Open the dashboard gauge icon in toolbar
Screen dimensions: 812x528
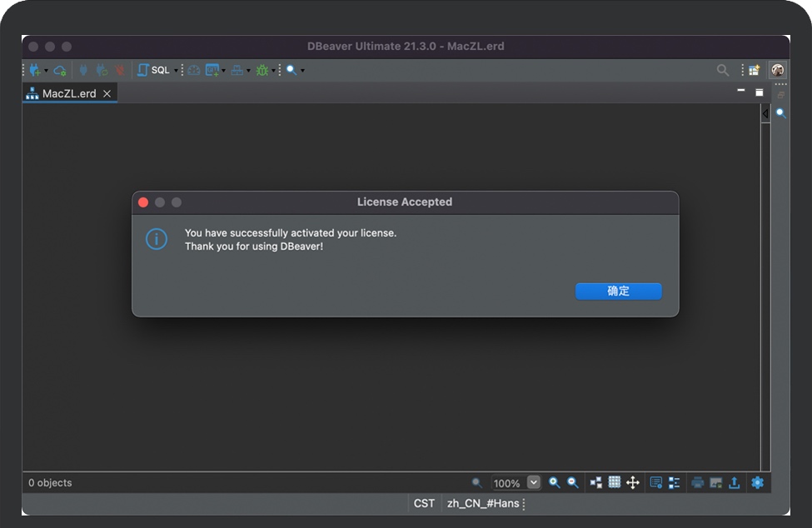pos(194,70)
